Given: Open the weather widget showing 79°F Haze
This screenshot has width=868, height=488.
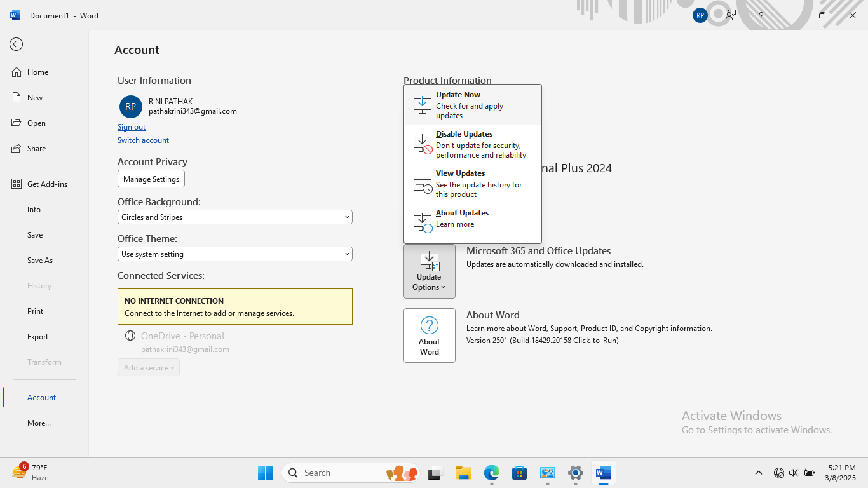Looking at the screenshot, I should pyautogui.click(x=31, y=472).
